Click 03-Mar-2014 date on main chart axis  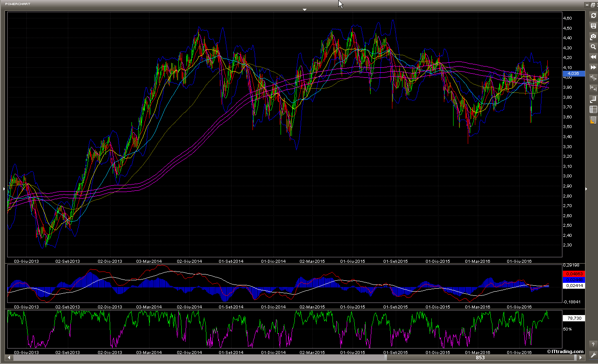pyautogui.click(x=149, y=261)
